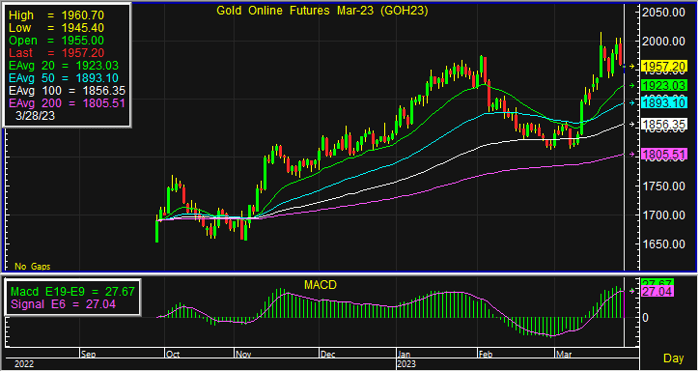Click the No Gaps label
Screen dimensions: 699x372
pos(32,267)
